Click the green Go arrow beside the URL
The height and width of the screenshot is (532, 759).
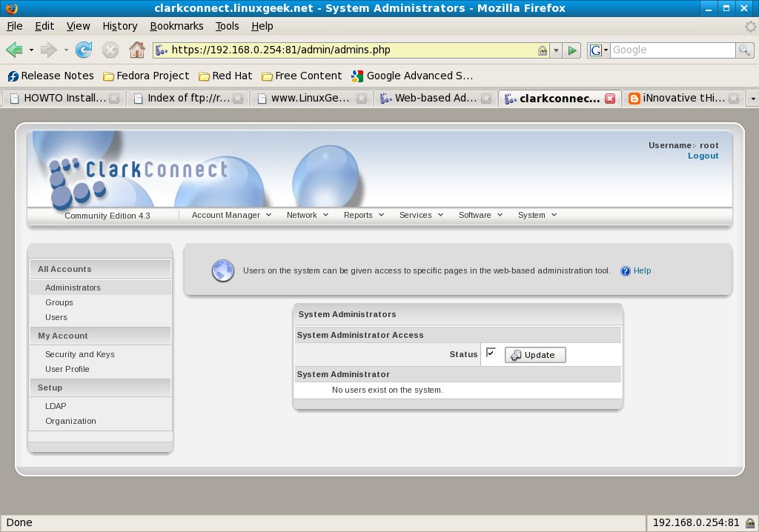pos(572,50)
